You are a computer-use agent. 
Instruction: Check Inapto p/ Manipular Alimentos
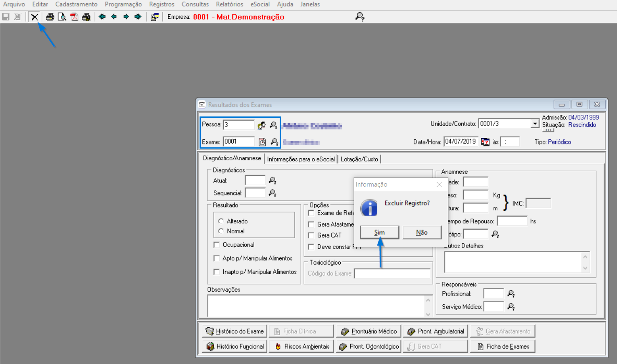[x=216, y=272]
